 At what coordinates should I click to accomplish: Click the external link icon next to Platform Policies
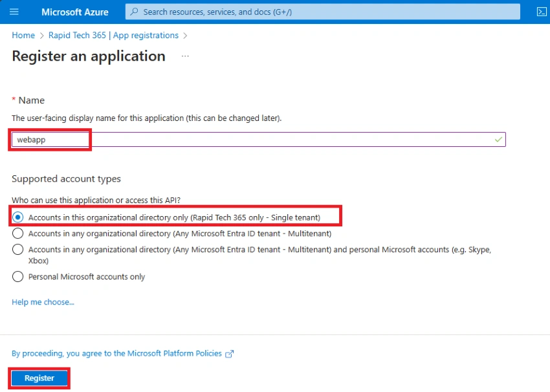click(x=229, y=354)
